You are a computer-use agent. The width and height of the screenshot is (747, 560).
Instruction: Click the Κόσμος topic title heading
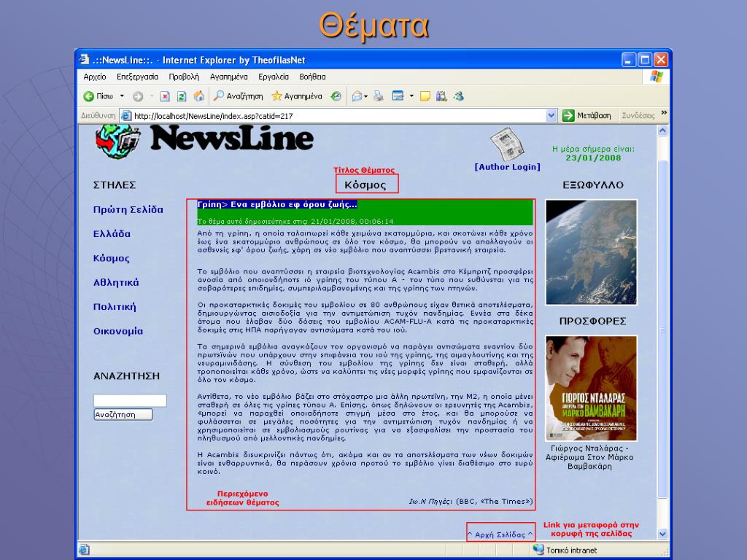pos(365,184)
